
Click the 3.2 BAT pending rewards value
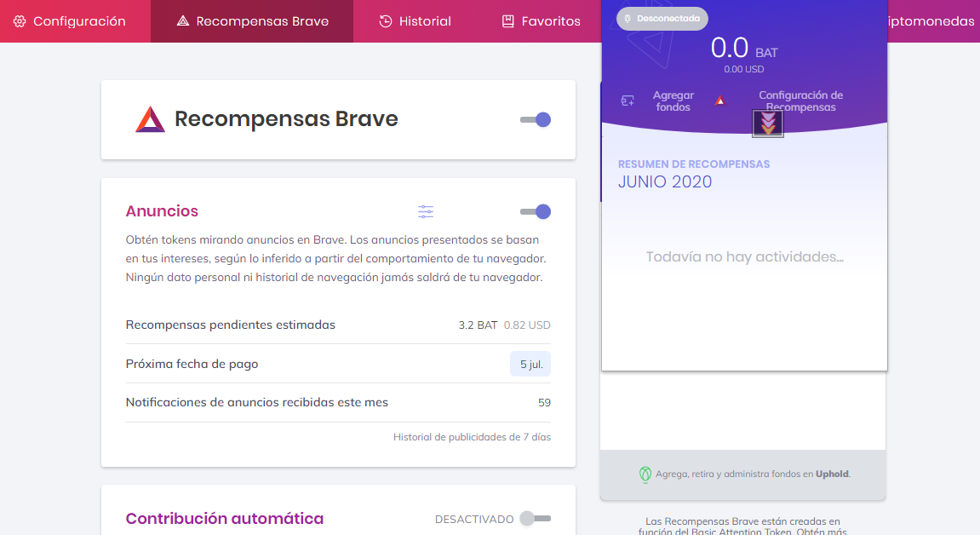479,325
